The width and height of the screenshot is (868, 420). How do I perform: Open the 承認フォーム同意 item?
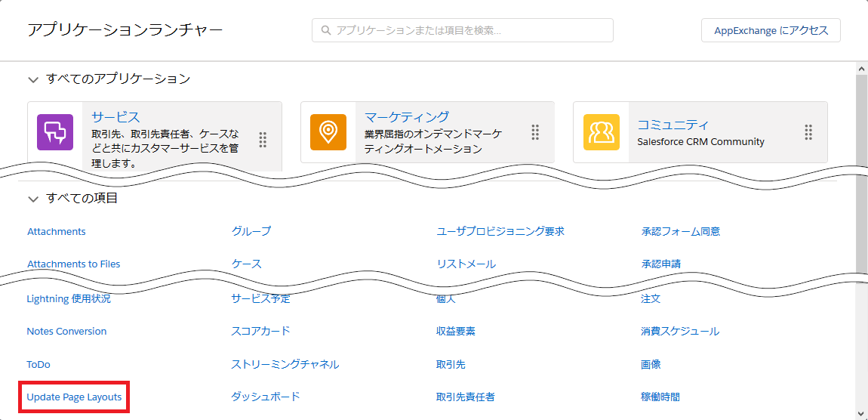[681, 232]
